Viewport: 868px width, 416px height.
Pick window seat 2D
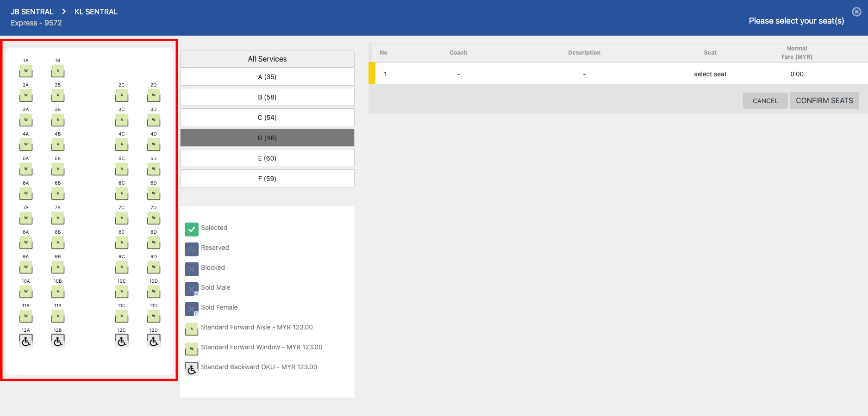154,96
